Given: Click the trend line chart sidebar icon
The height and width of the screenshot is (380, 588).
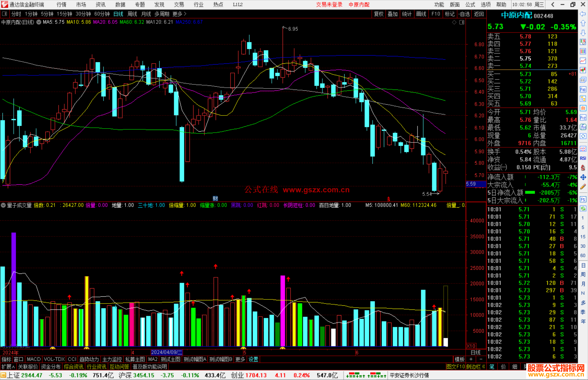Looking at the screenshot, I should (583, 61).
